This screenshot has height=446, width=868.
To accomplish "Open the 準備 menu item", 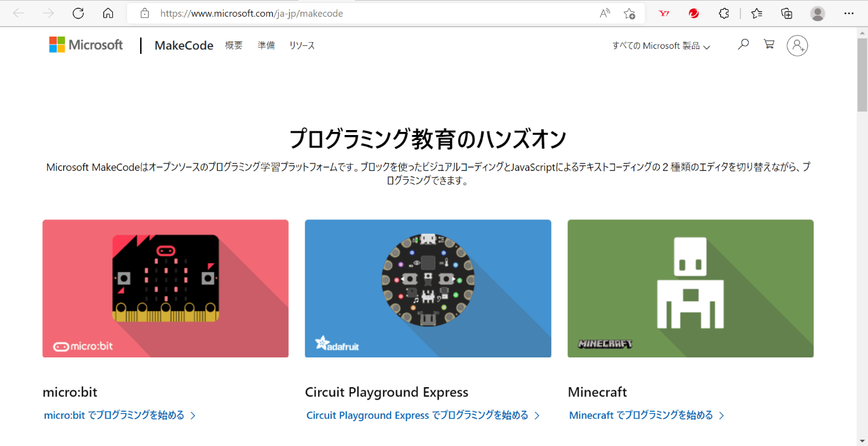I will (x=266, y=45).
